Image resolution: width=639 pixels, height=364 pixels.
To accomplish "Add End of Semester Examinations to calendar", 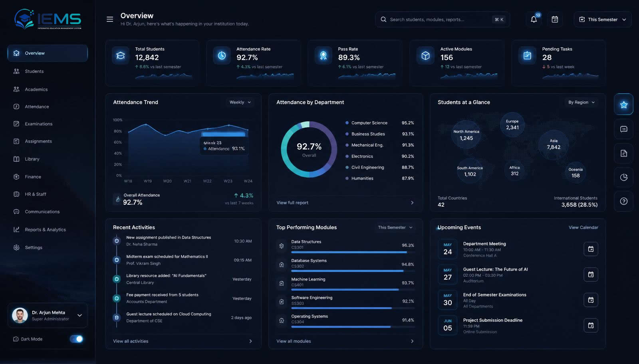I will coord(591,300).
